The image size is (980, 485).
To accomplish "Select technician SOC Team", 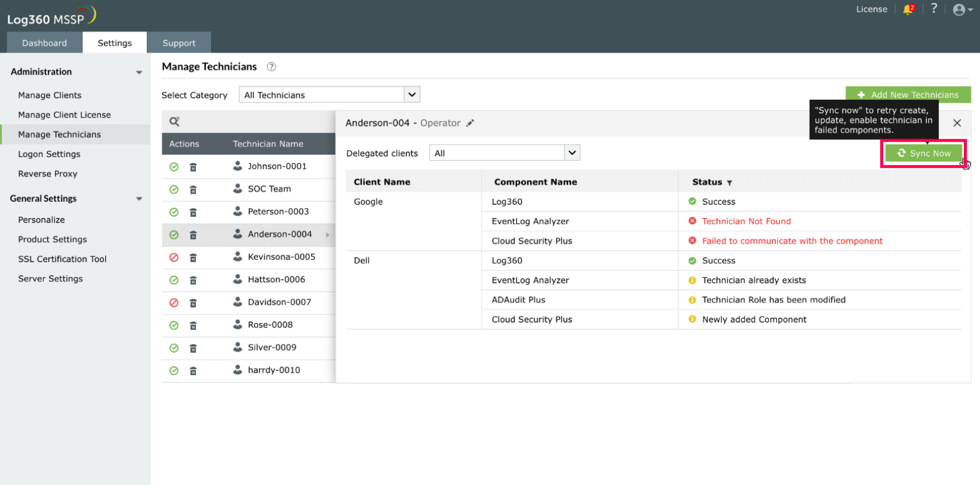I will click(269, 189).
